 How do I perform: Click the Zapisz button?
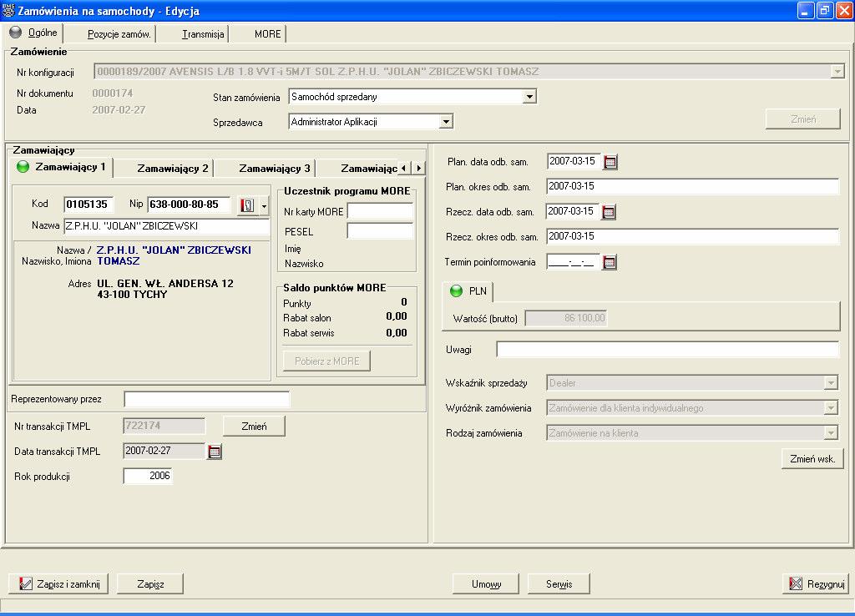[x=150, y=583]
